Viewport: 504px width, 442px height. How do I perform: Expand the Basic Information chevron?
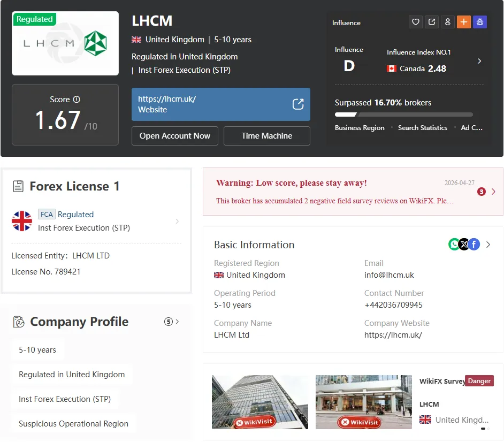coord(488,245)
